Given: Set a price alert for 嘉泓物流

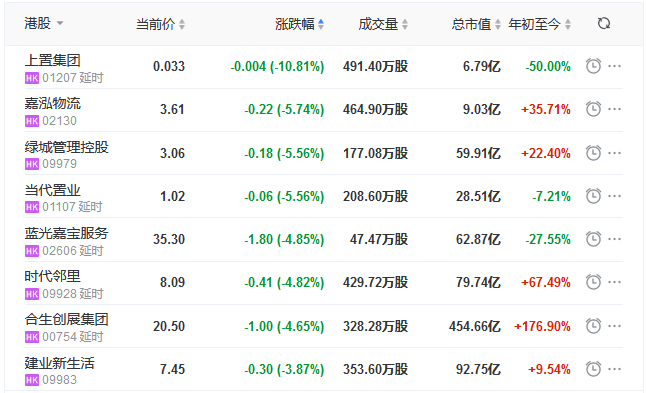Looking at the screenshot, I should coord(593,109).
